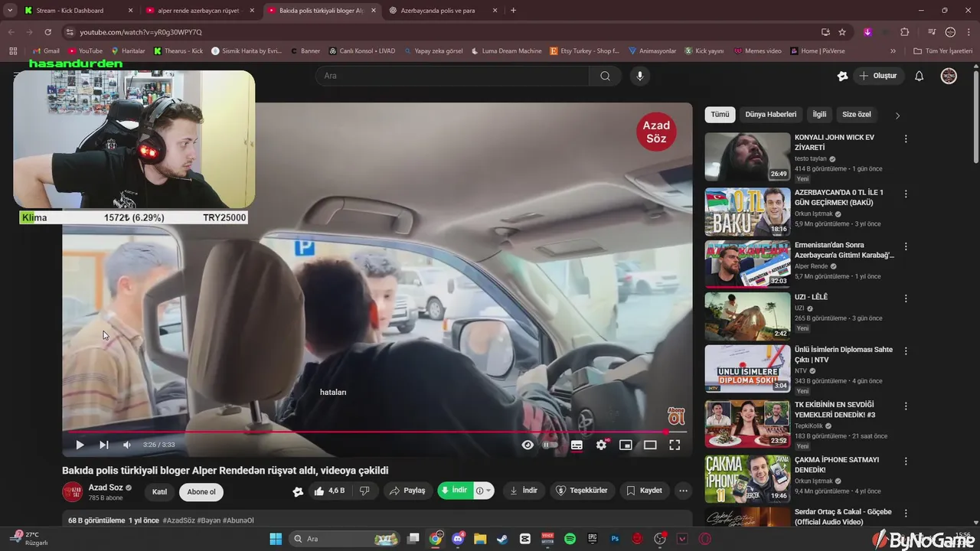Viewport: 980px width, 551px height.
Task: Click the icon left of like button
Action: pos(298,491)
